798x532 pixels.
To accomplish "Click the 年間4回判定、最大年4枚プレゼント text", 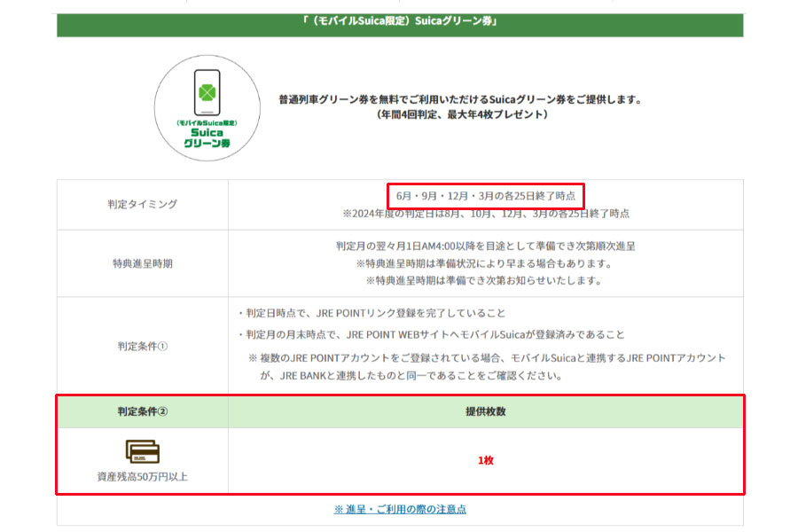I will tap(459, 114).
